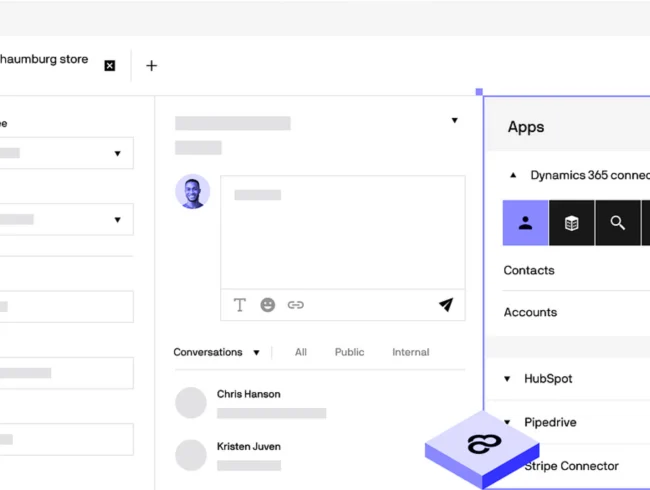
Task: Open the Conversations filter dropdown
Action: point(256,353)
